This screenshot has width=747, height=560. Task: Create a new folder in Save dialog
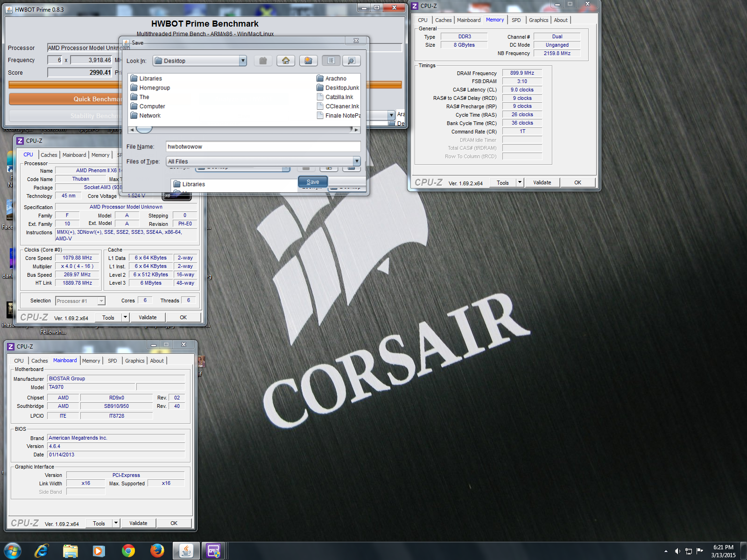pos(308,61)
